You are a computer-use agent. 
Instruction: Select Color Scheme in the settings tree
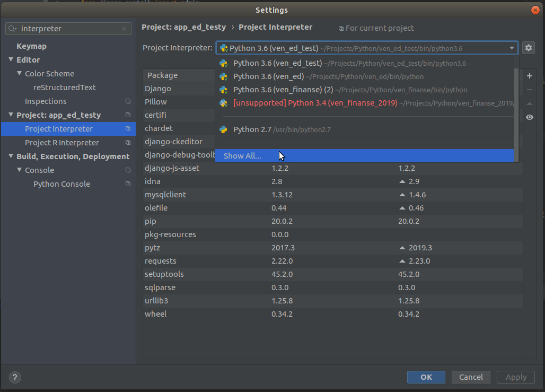pyautogui.click(x=50, y=74)
